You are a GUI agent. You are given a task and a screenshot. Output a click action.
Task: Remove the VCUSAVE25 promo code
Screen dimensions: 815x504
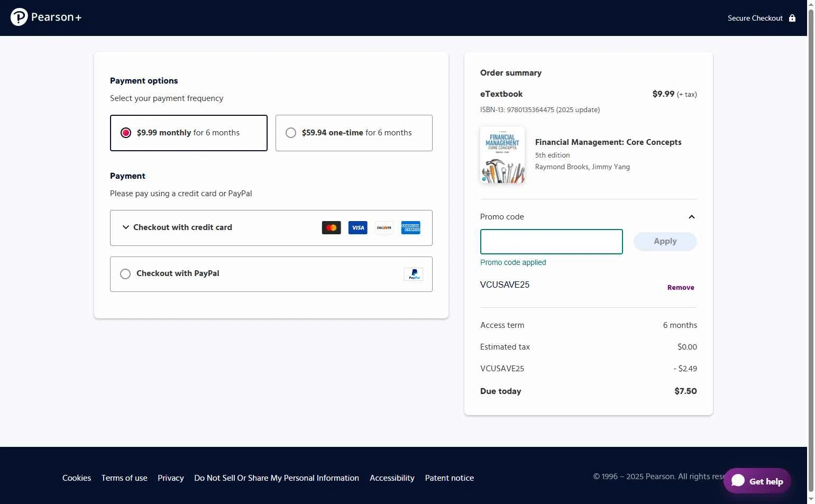click(680, 288)
